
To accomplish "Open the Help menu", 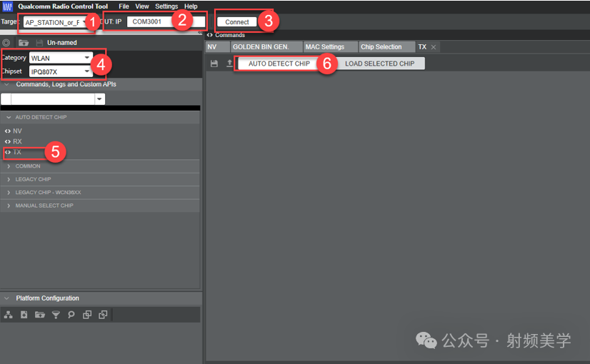I will click(x=191, y=6).
